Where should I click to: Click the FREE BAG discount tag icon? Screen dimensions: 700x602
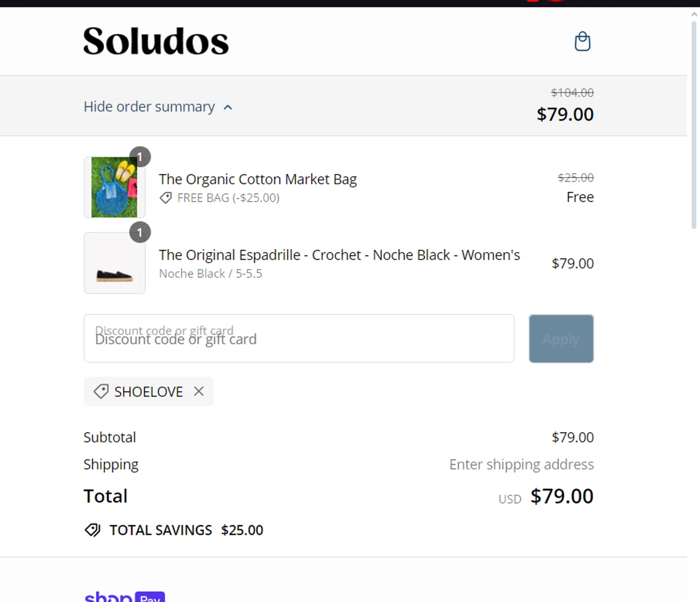[x=166, y=198]
